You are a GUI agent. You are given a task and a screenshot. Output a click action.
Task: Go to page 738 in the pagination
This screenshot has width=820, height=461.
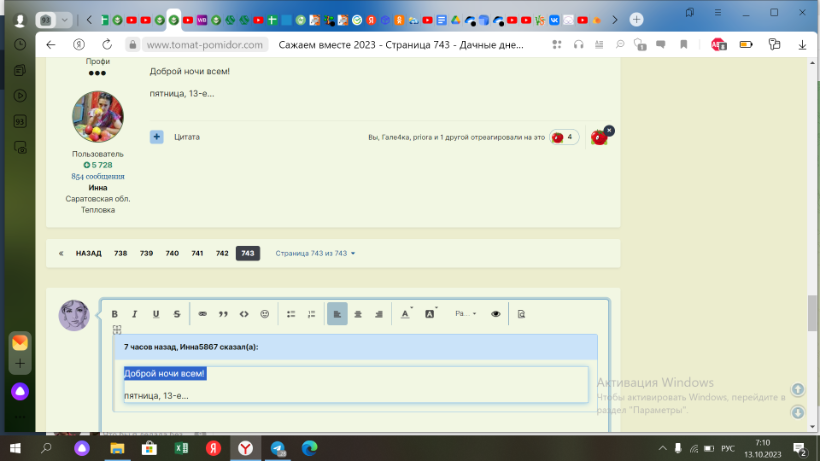(120, 253)
